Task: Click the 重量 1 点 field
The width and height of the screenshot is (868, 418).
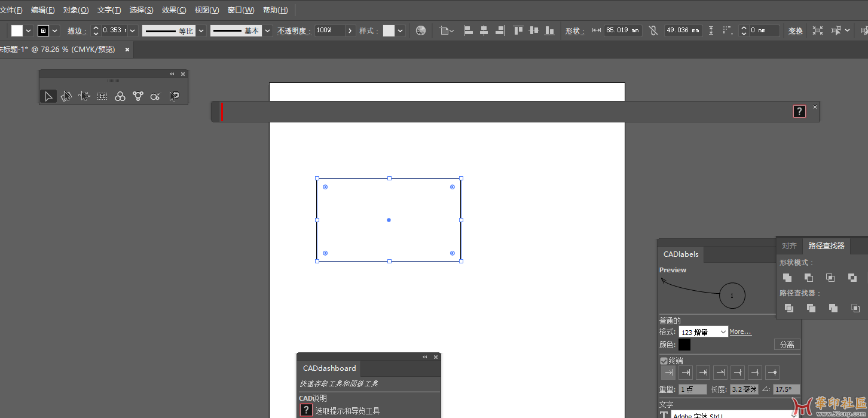Action: (693, 389)
